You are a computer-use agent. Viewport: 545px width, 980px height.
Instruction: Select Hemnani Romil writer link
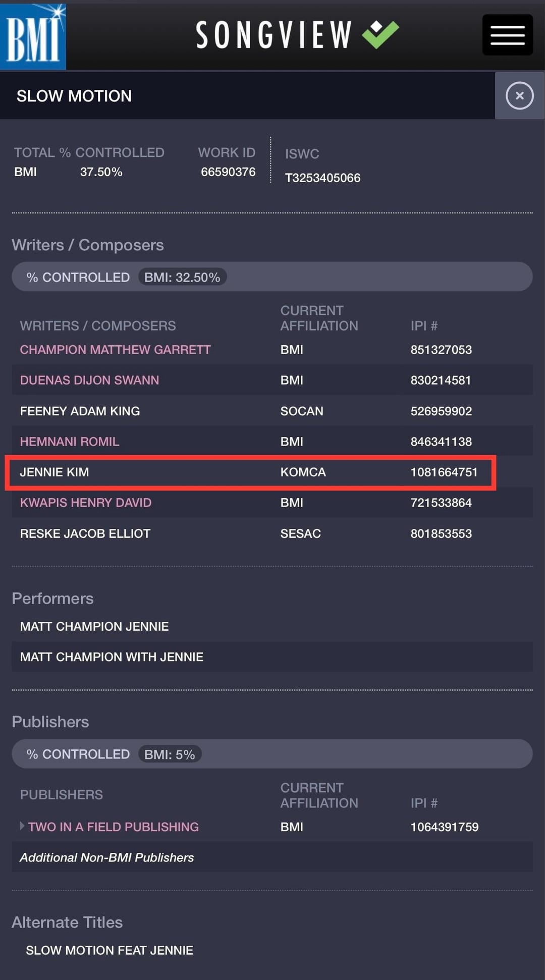(70, 442)
